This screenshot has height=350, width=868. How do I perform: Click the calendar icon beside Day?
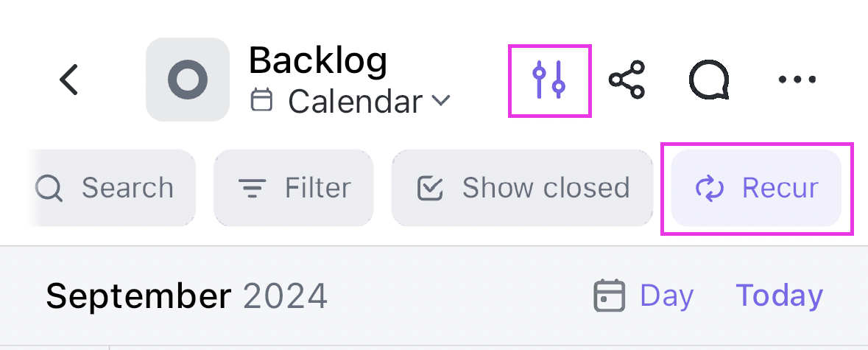click(x=609, y=295)
